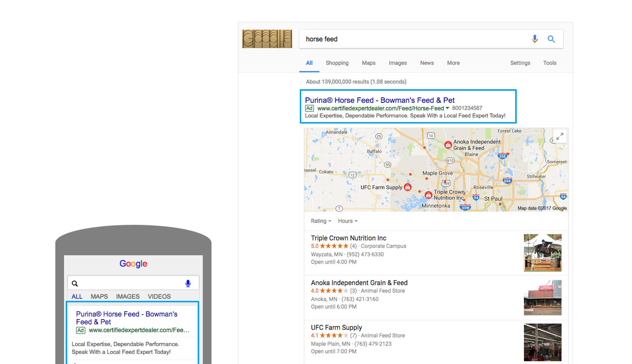This screenshot has height=364, width=632.
Task: Open the Triple Crown Nutrition Inc listing
Action: 348,238
